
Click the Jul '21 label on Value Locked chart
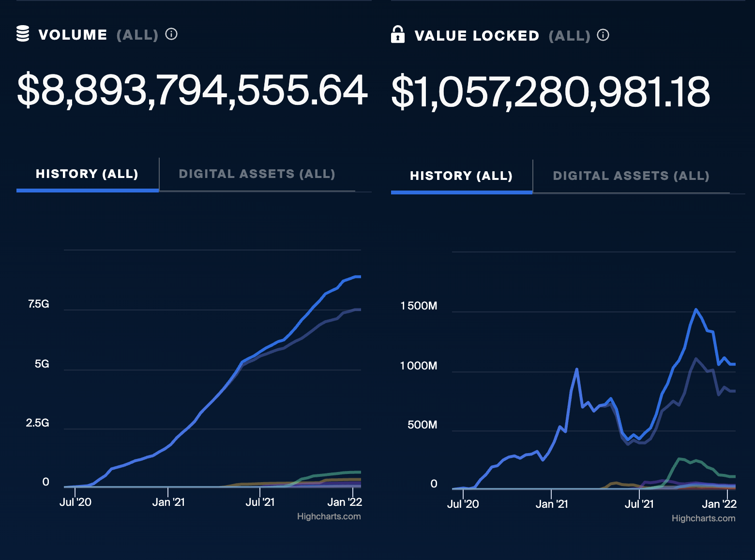pos(639,504)
